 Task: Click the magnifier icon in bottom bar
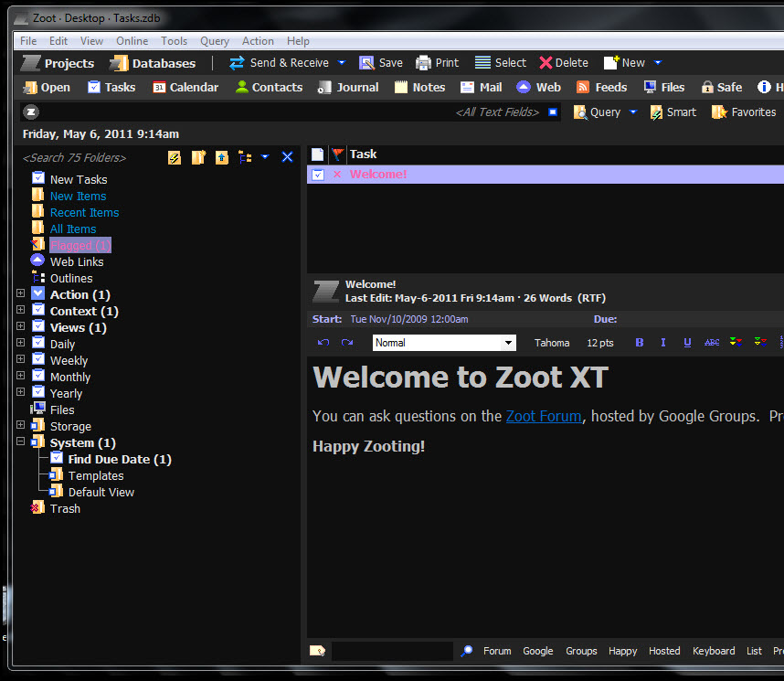[467, 651]
